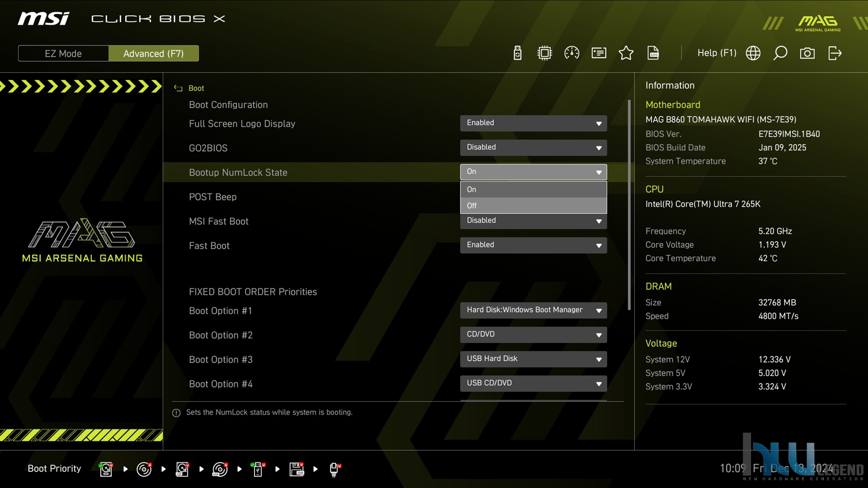Click the Intel Core Ultra 7 265K text
The height and width of the screenshot is (488, 868).
pos(703,204)
